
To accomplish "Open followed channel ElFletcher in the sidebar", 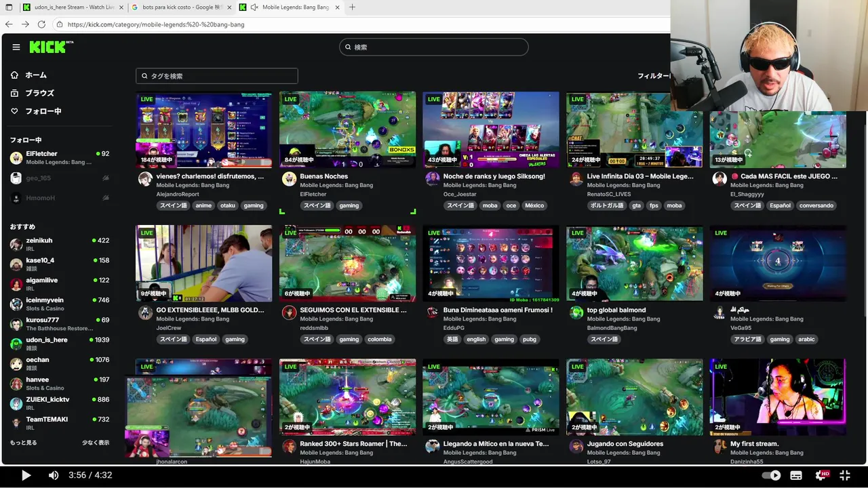I will coord(60,158).
